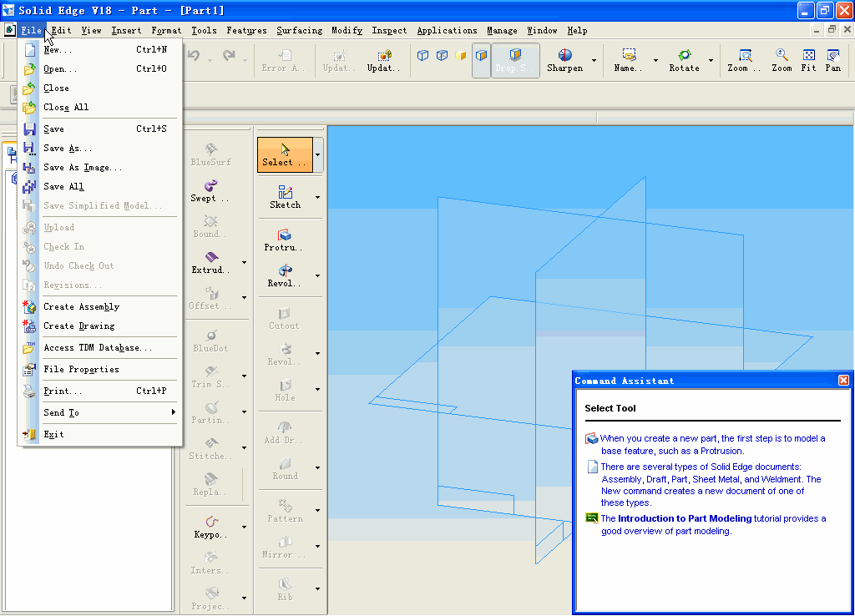This screenshot has width=855, height=616.
Task: Select Open in the File menu
Action: pos(100,68)
